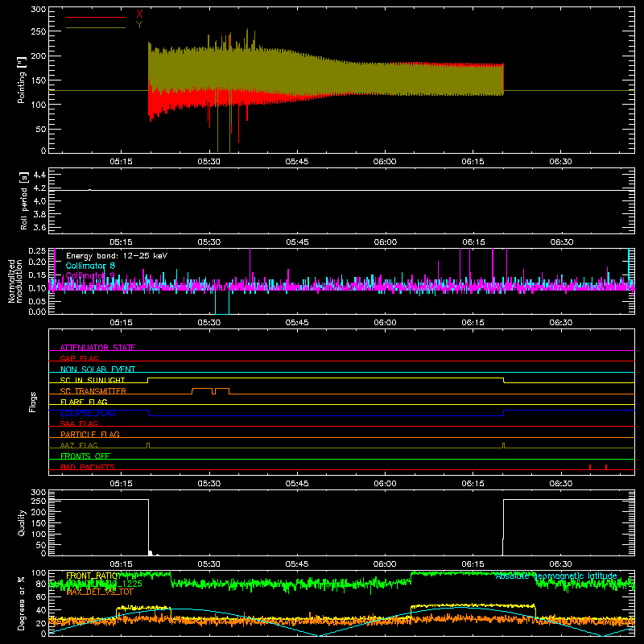Click the first SC_TRANSMITTER raised pulse
This screenshot has height=644, width=644.
point(202,390)
